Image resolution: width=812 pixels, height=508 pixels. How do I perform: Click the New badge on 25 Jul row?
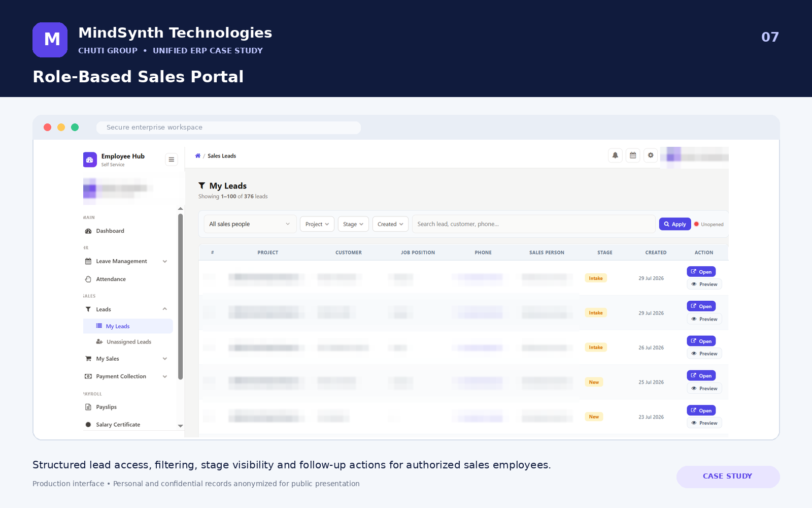coord(594,382)
